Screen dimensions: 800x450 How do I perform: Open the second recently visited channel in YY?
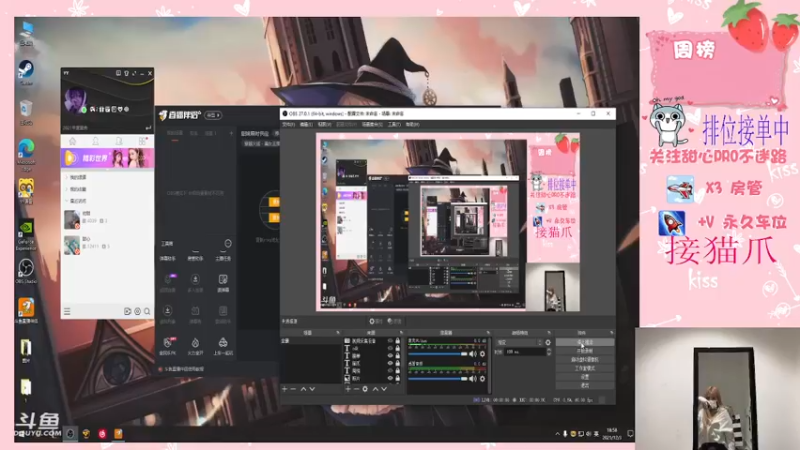click(107, 244)
